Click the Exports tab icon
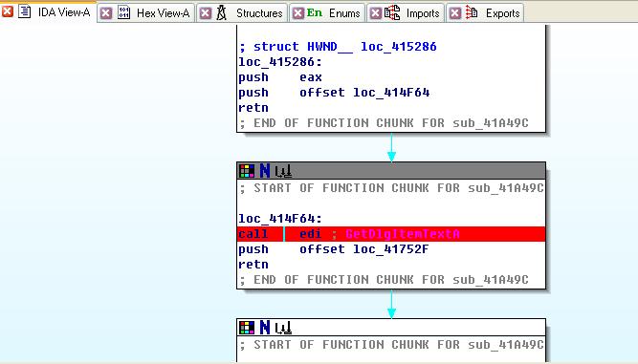The height and width of the screenshot is (364, 638). [x=472, y=12]
